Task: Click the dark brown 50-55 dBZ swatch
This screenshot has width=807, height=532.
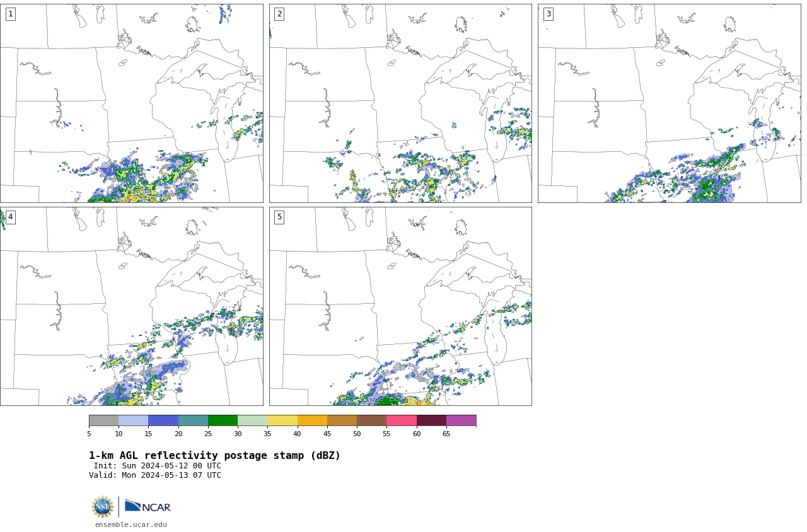Action: coord(372,420)
